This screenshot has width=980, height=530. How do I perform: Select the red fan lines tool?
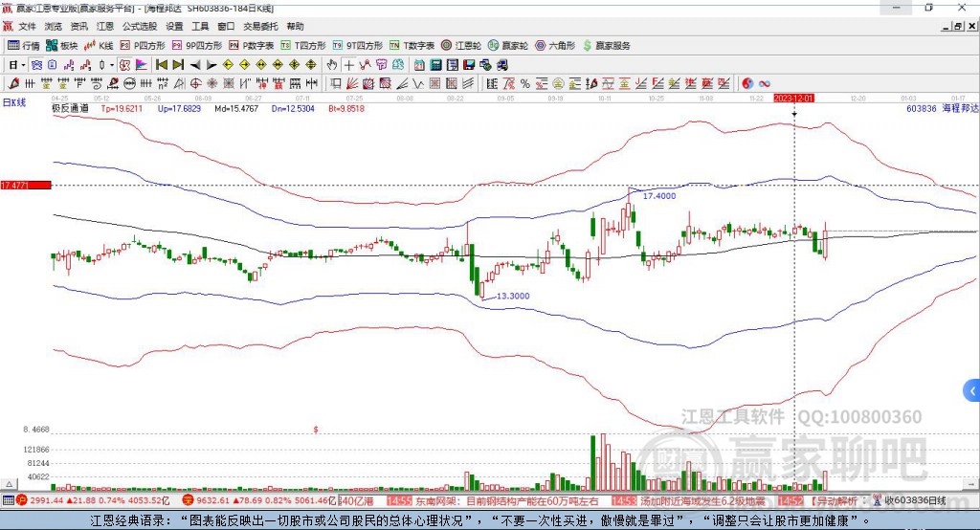(x=352, y=84)
